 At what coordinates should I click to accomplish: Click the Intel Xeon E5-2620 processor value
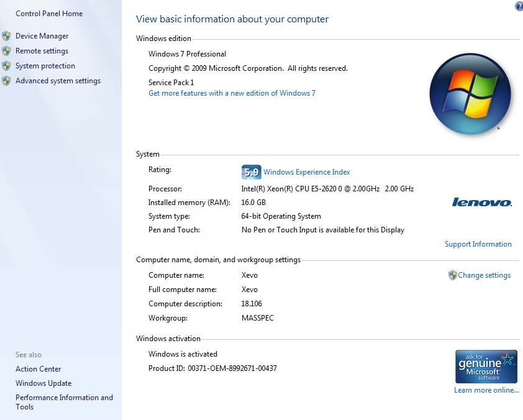click(327, 189)
